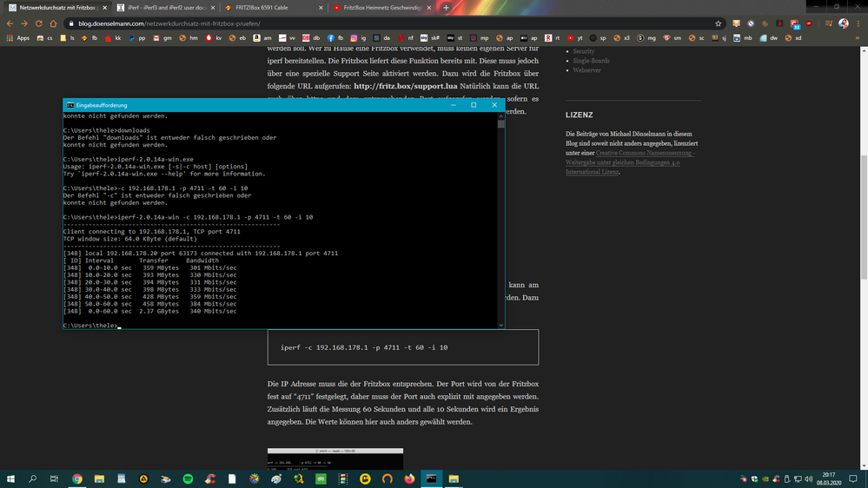
Task: Switch to the Fritz!Box Heimnetz YouTube tab
Action: [x=381, y=8]
